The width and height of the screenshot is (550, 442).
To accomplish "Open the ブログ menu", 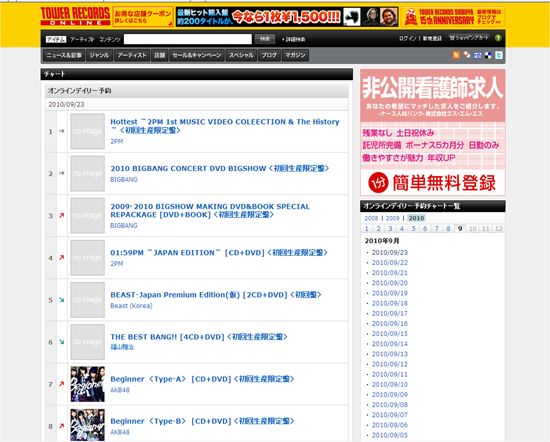I will click(269, 55).
